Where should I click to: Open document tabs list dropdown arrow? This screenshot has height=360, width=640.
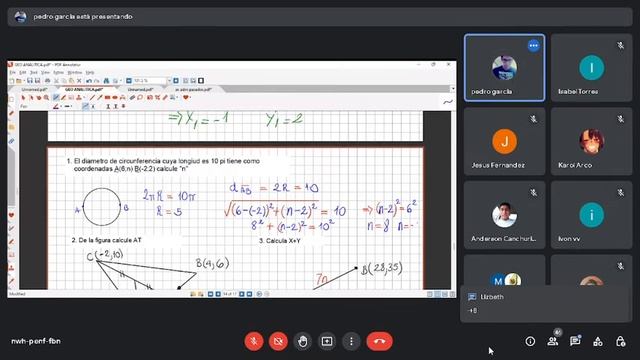pos(453,89)
